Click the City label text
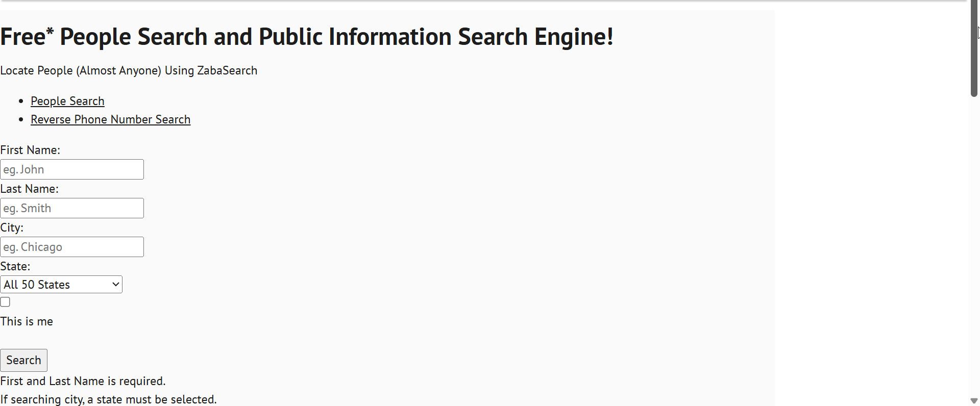The height and width of the screenshot is (406, 980). pos(12,227)
